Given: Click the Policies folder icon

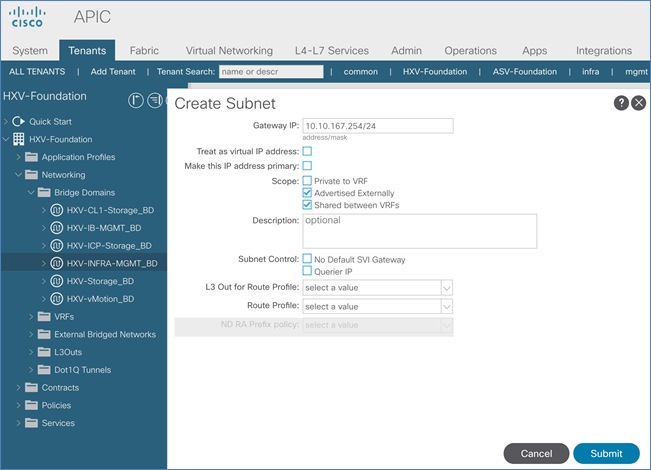Looking at the screenshot, I should [31, 405].
